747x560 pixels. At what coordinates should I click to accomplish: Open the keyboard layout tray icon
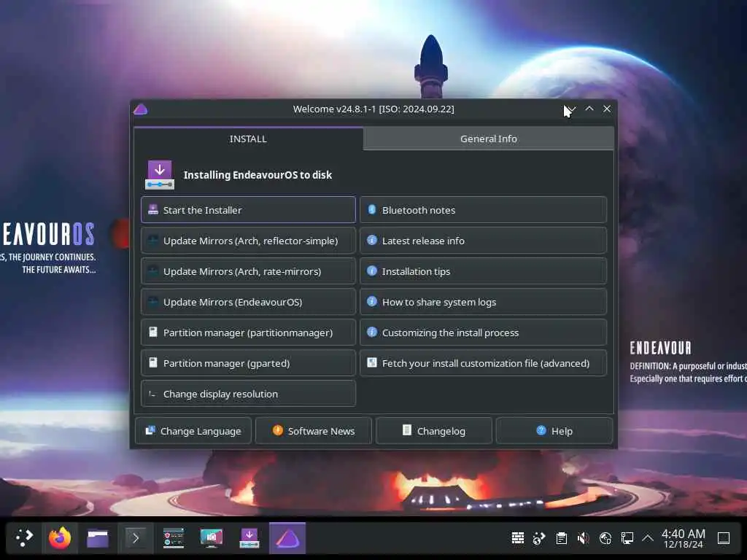(518, 538)
